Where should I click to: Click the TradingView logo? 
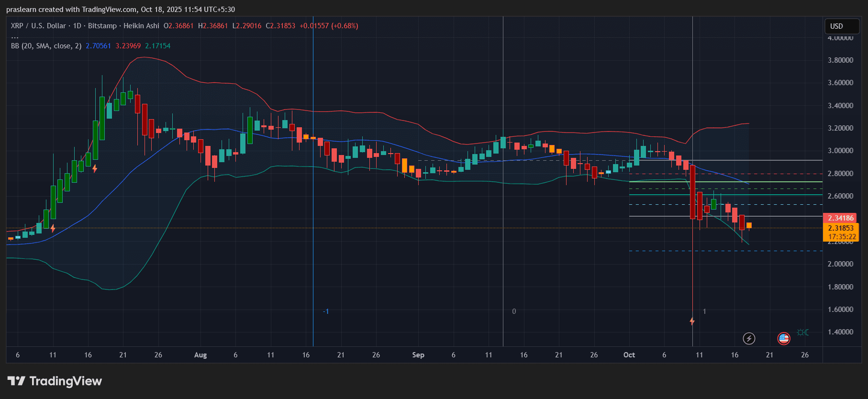pyautogui.click(x=55, y=381)
